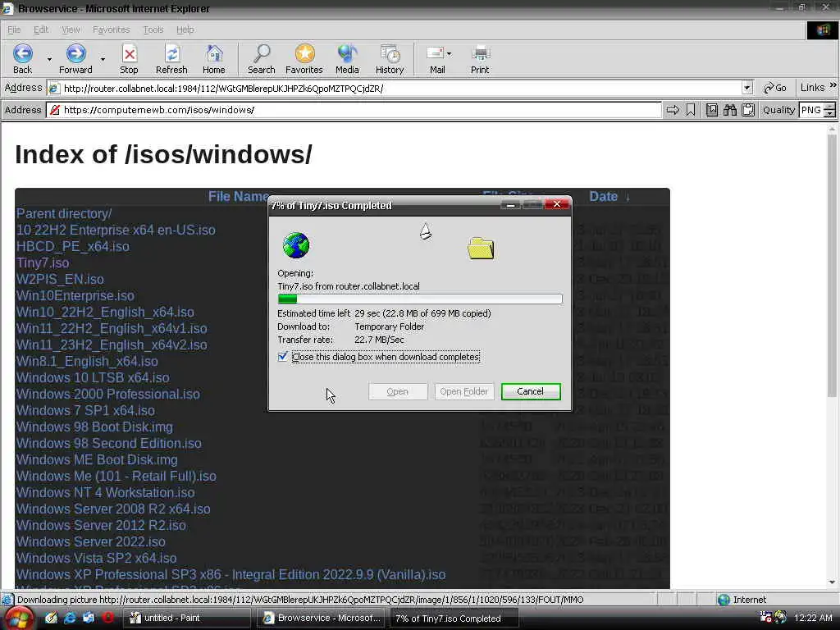Open the Parent directory/ link
Image resolution: width=840 pixels, height=630 pixels.
[x=64, y=214]
